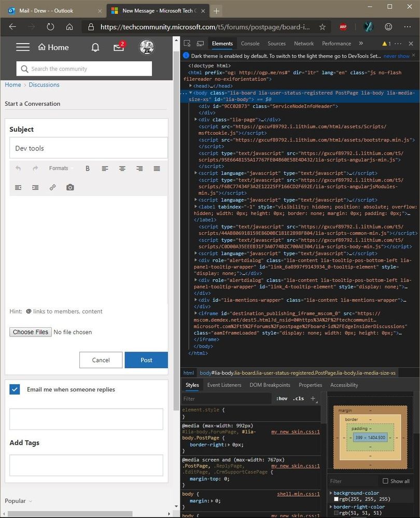Close the DevTools panel
The width and height of the screenshot is (420, 518).
(411, 44)
